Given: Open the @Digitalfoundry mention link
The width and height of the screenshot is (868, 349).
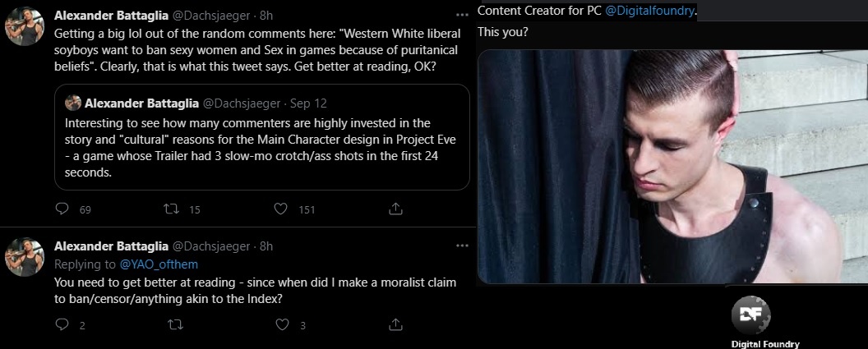Looking at the screenshot, I should pos(650,11).
